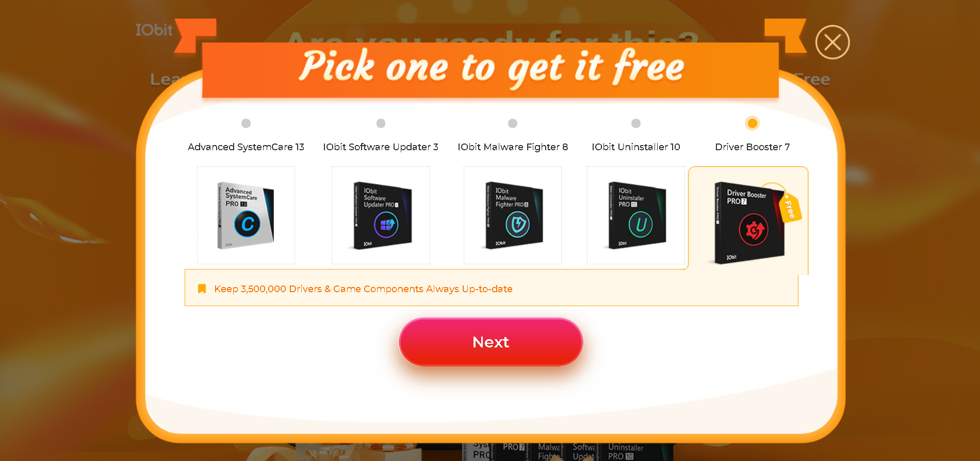Click the IObit Uninstaller 10 label text
This screenshot has height=461, width=980.
click(636, 147)
